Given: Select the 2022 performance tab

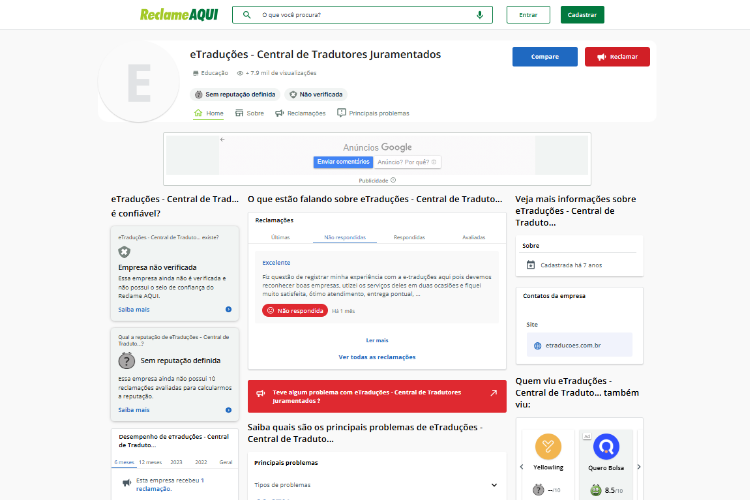Looking at the screenshot, I should pyautogui.click(x=201, y=462).
